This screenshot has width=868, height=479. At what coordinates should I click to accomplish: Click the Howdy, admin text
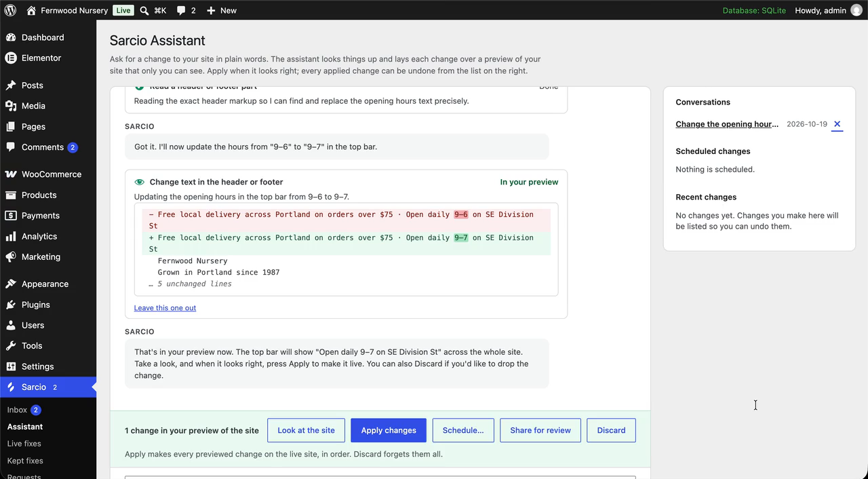[821, 10]
